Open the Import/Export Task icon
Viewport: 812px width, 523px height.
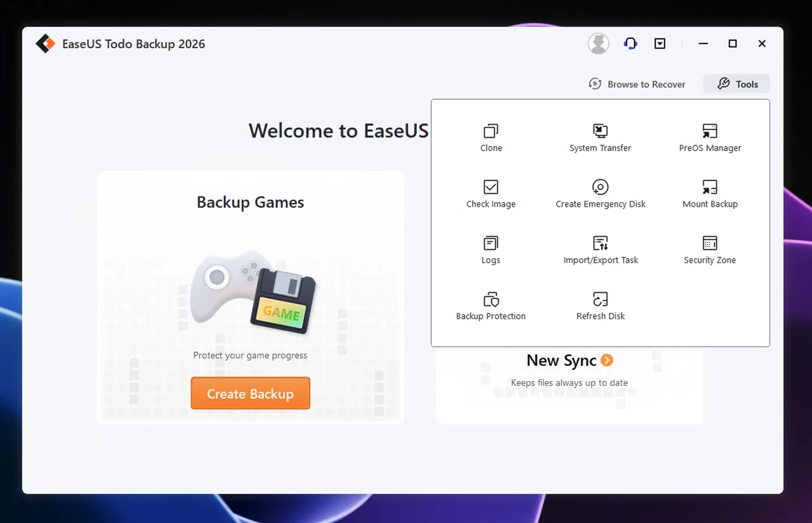click(600, 243)
